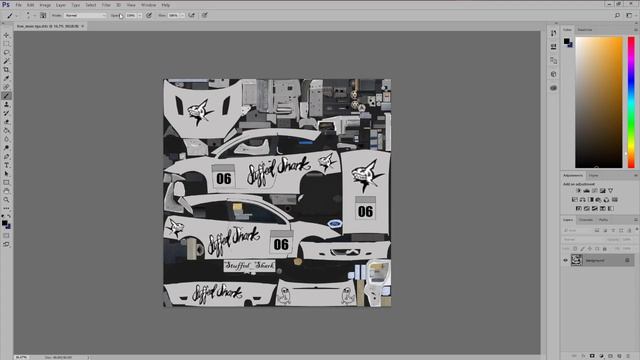Open the Filter menu
This screenshot has width=640, height=360.
coord(106,5)
